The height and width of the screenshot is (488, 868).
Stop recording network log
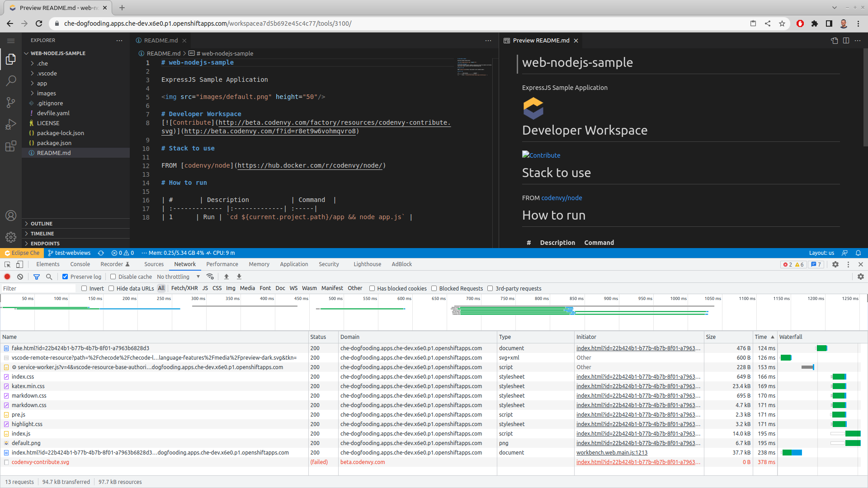[x=7, y=277]
